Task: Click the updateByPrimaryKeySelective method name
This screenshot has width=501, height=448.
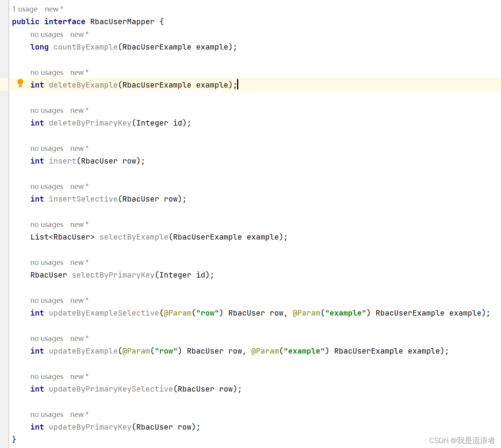Action: tap(111, 389)
